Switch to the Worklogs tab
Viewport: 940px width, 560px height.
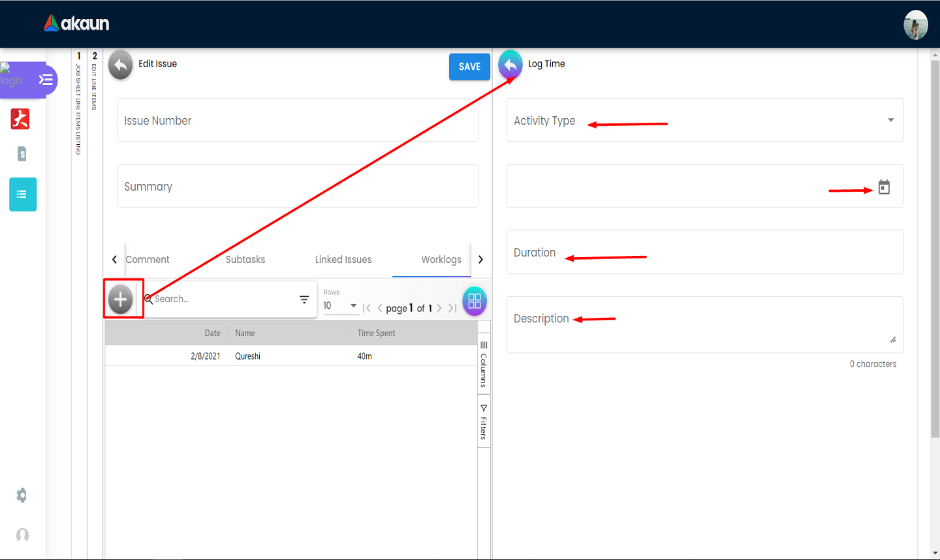(441, 260)
